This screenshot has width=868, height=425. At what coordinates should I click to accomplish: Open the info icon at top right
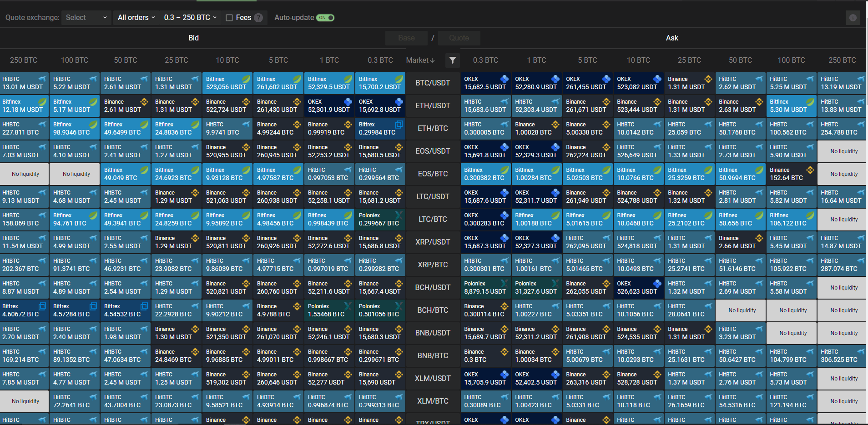853,18
